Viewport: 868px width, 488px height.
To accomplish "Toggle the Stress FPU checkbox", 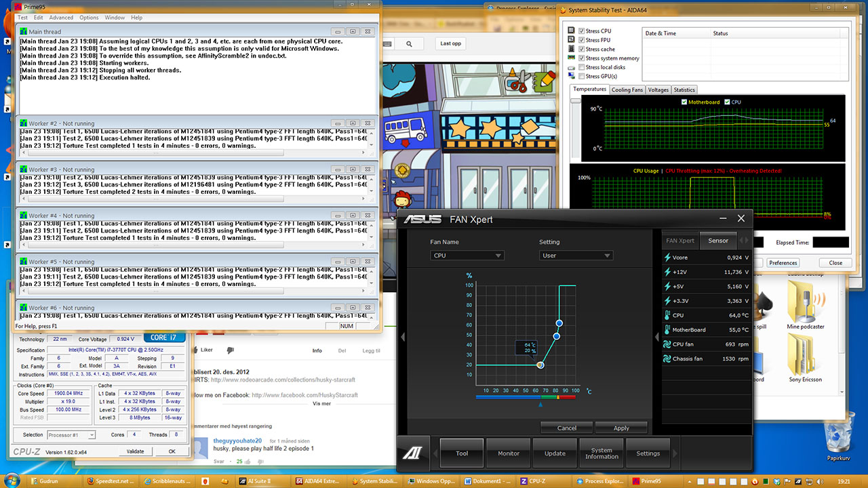I will coord(581,40).
